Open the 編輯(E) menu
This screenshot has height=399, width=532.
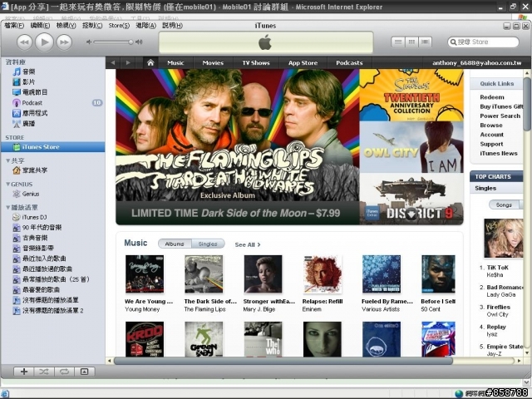click(x=40, y=26)
